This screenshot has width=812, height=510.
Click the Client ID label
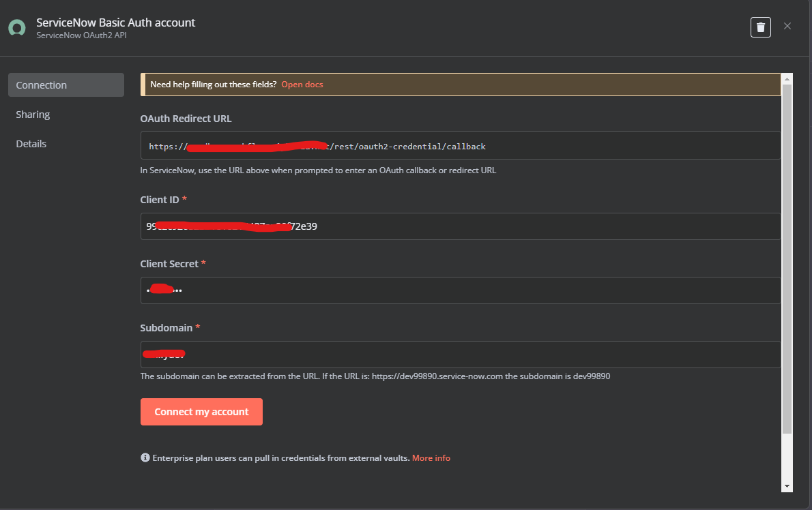(x=160, y=200)
